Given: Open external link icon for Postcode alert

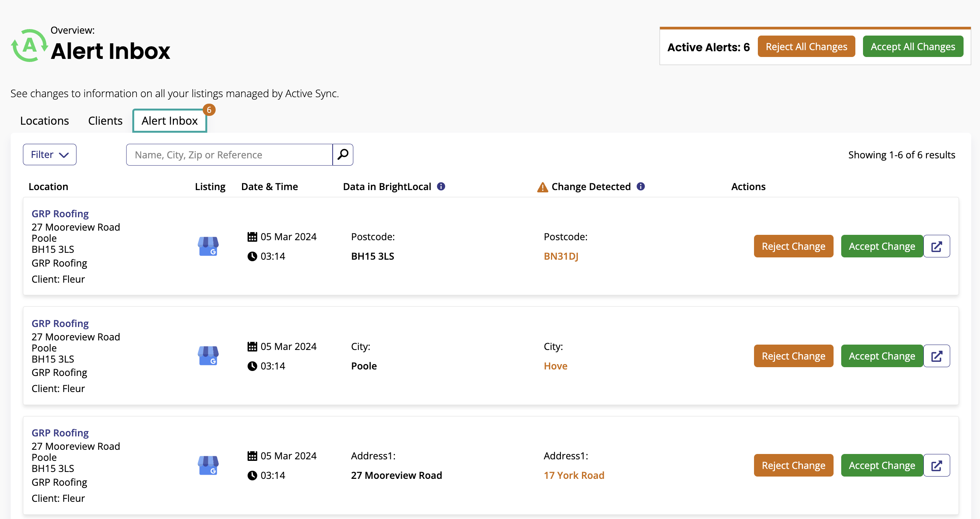Looking at the screenshot, I should pyautogui.click(x=936, y=246).
